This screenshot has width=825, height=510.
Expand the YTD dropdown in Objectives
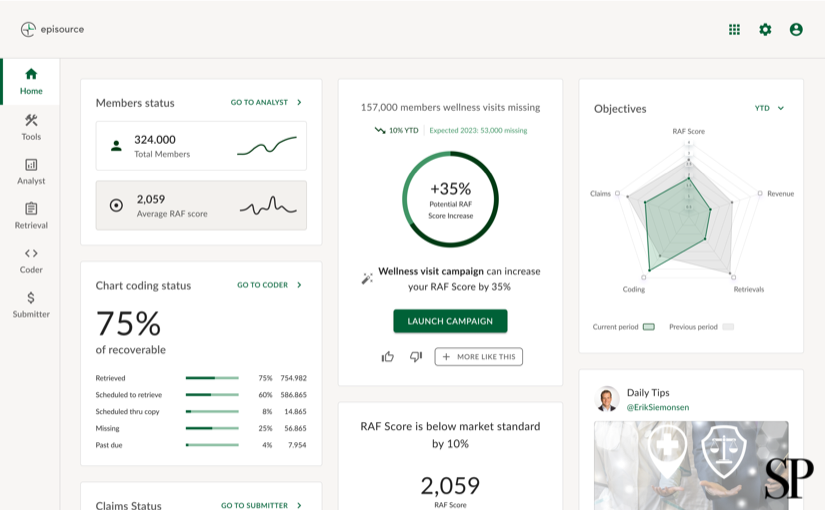tap(769, 108)
